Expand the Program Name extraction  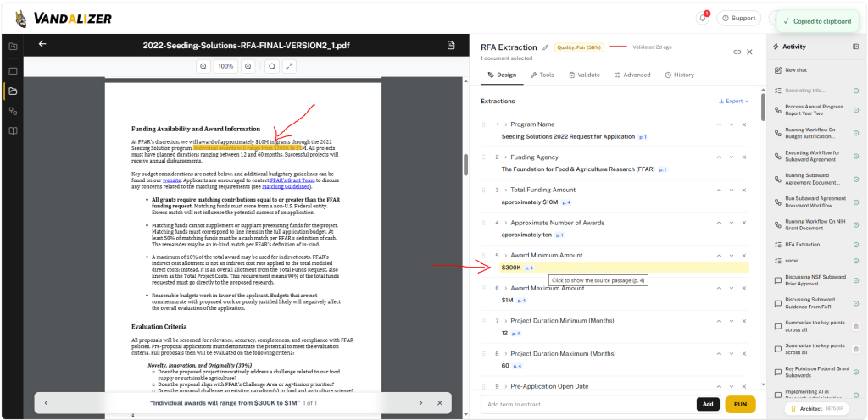(x=506, y=124)
